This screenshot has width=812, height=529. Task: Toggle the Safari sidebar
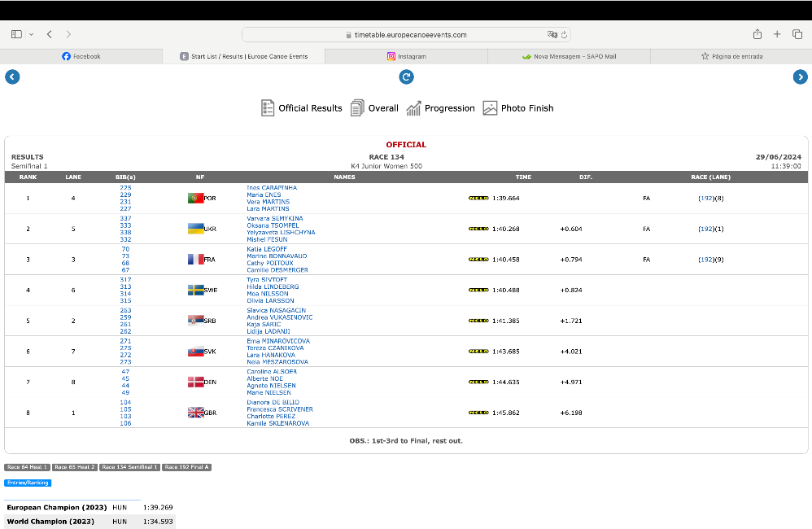(16, 34)
